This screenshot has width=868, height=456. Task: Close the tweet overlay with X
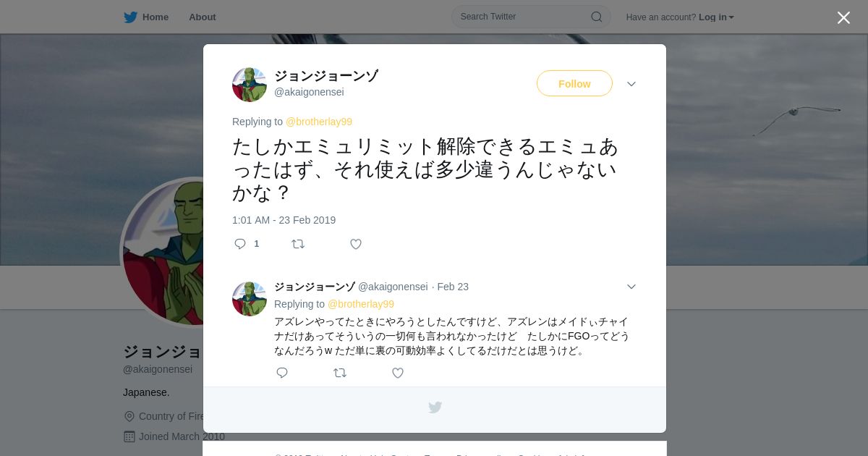coord(843,17)
